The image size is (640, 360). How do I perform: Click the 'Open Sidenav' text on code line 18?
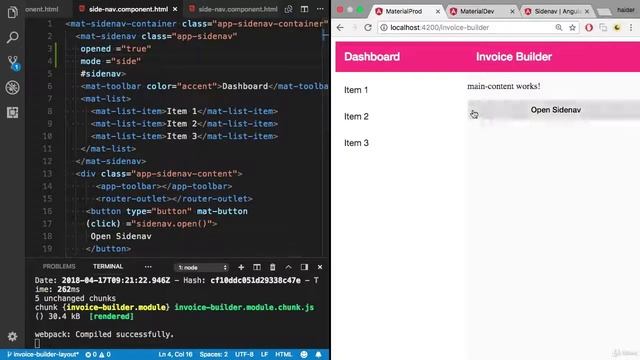[121, 236]
